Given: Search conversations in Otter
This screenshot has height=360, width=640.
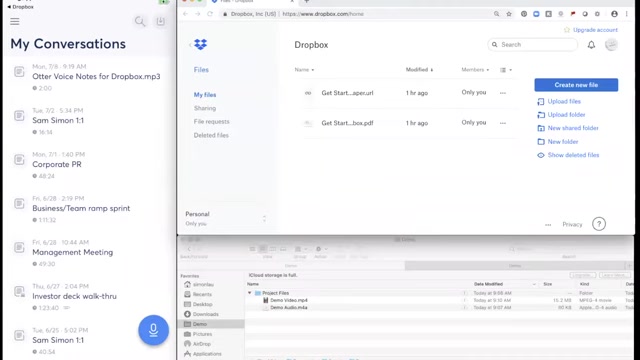Looking at the screenshot, I should (x=140, y=21).
